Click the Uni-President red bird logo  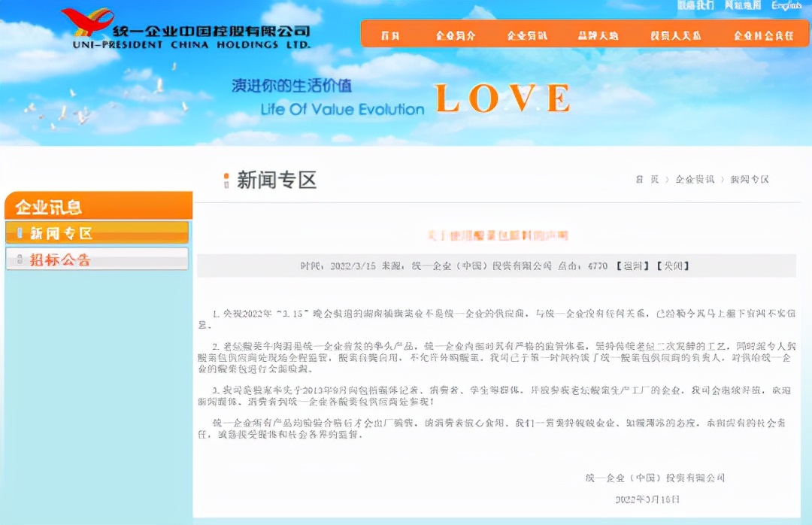(87, 21)
